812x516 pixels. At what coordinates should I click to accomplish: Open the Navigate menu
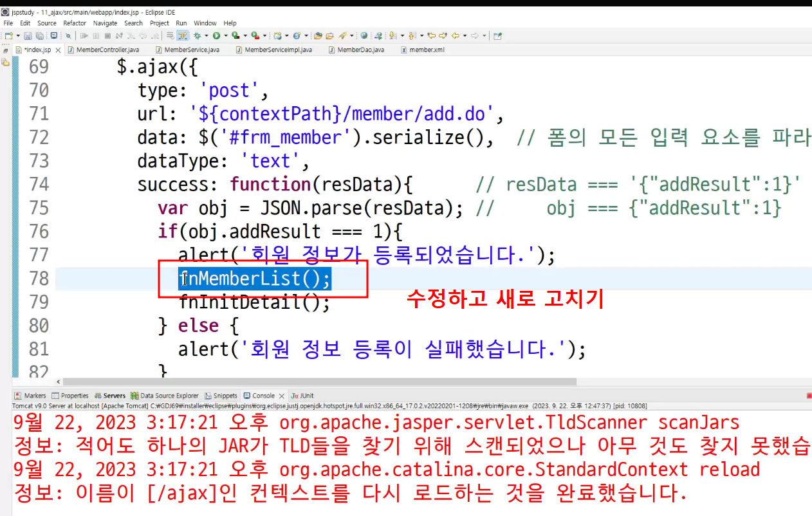pos(105,23)
